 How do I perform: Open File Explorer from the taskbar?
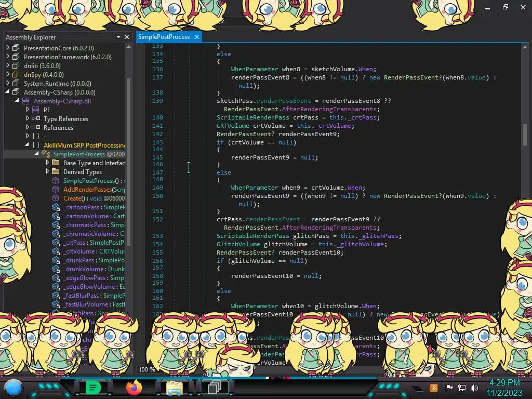tap(174, 388)
